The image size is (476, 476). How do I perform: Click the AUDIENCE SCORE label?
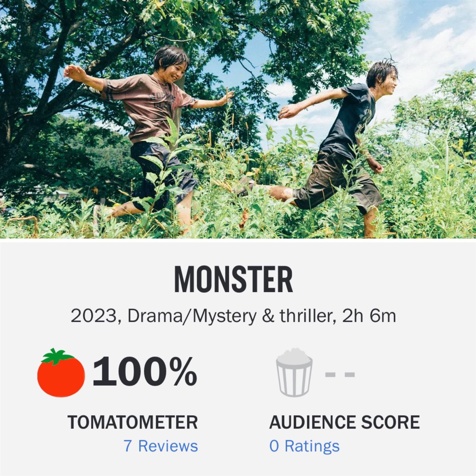[345, 422]
